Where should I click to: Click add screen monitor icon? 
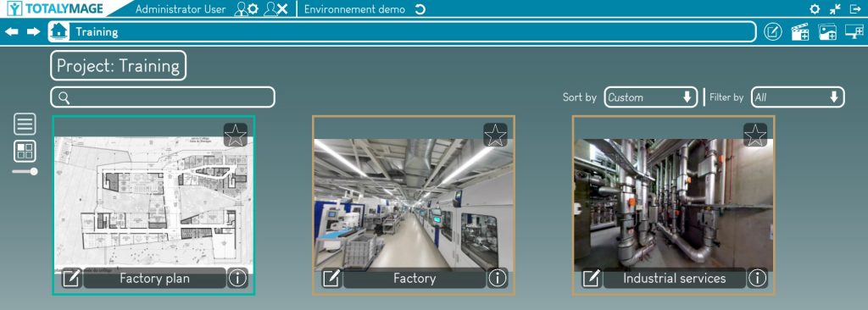[854, 32]
